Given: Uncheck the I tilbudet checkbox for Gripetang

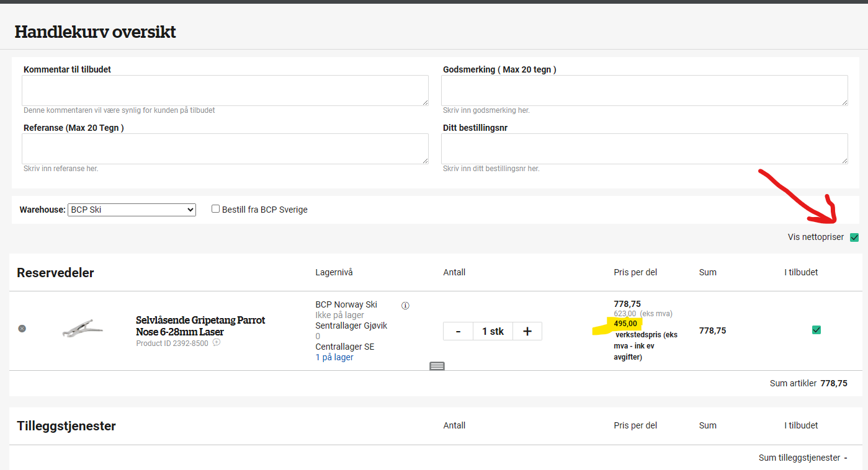Looking at the screenshot, I should [x=817, y=330].
